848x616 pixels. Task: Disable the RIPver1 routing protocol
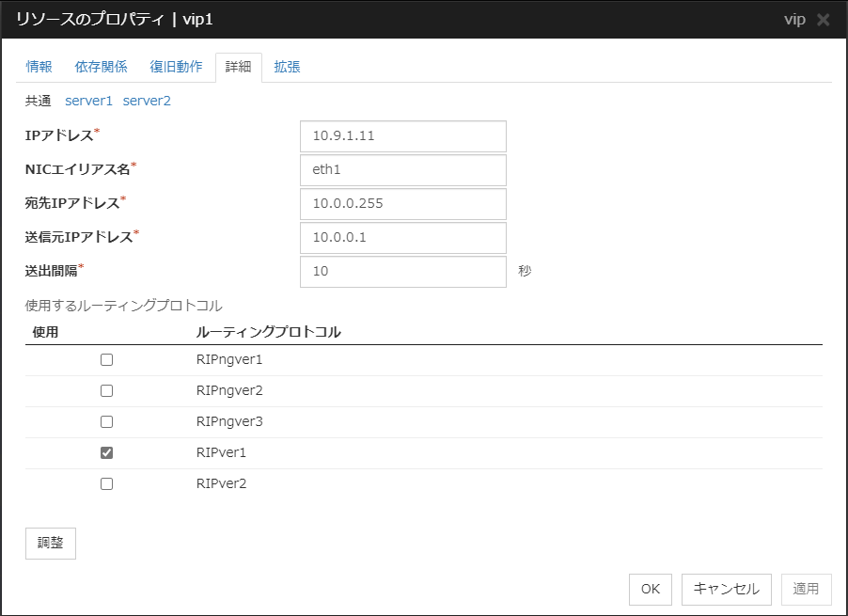(x=106, y=452)
